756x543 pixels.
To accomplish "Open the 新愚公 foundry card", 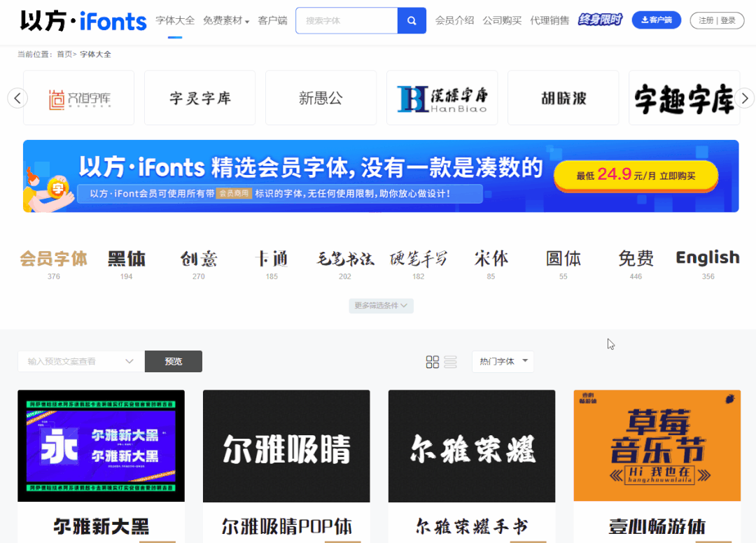I will 321,98.
